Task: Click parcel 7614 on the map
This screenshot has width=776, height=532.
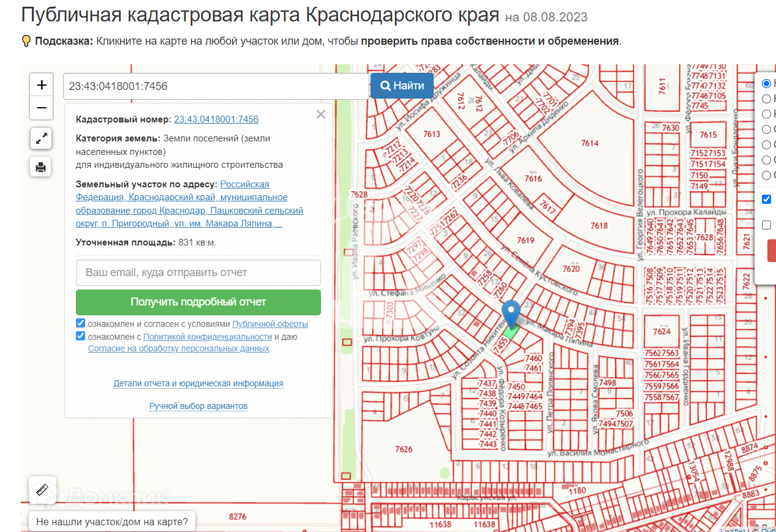Action: (x=590, y=143)
